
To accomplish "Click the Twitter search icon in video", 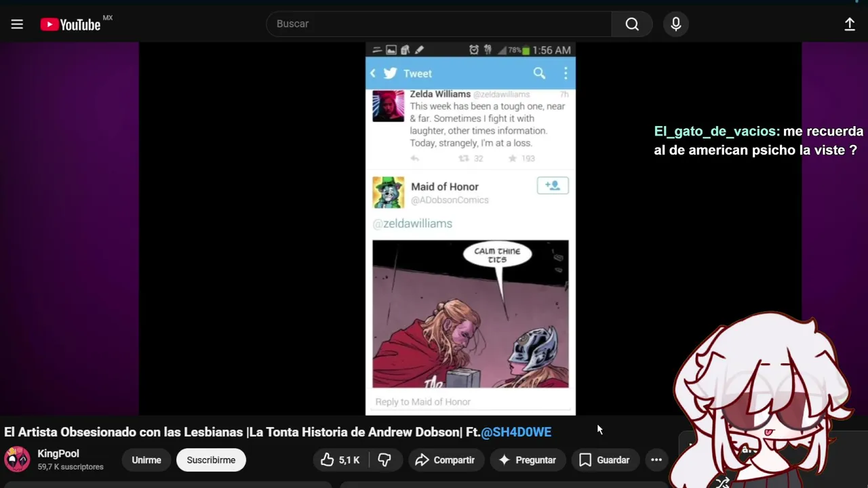I will coord(539,73).
